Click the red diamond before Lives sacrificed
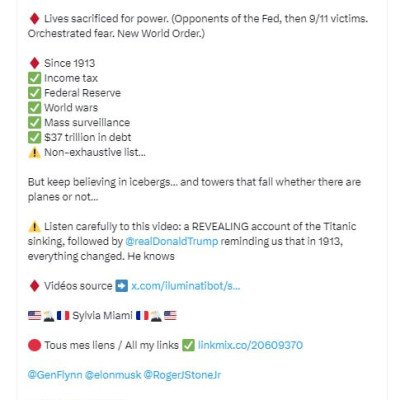400x400 pixels. (34, 19)
